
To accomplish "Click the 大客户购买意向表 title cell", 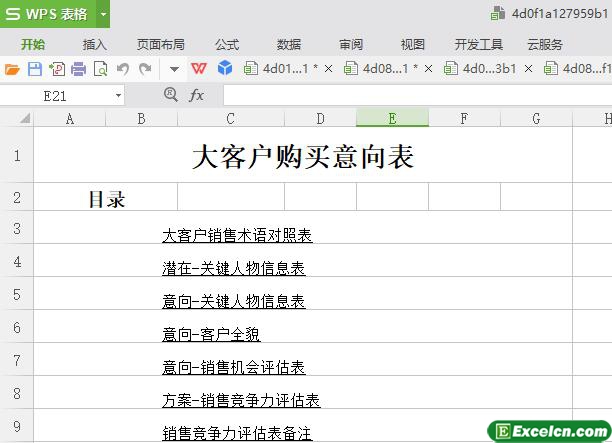I will [x=303, y=155].
